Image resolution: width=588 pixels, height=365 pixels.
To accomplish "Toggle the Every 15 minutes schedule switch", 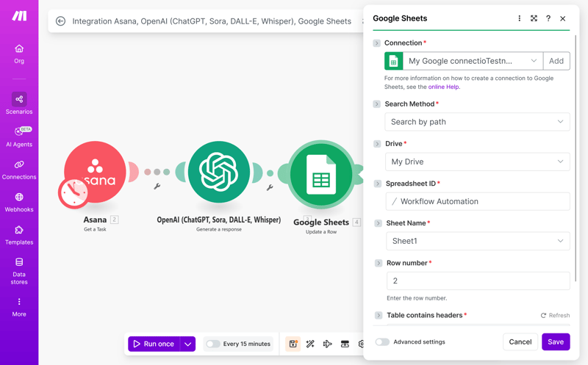I will tap(213, 344).
